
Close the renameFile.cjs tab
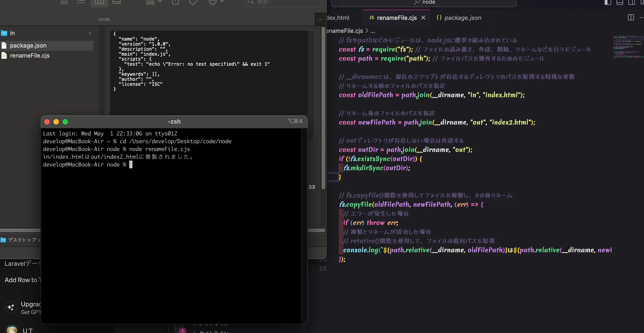pos(423,18)
